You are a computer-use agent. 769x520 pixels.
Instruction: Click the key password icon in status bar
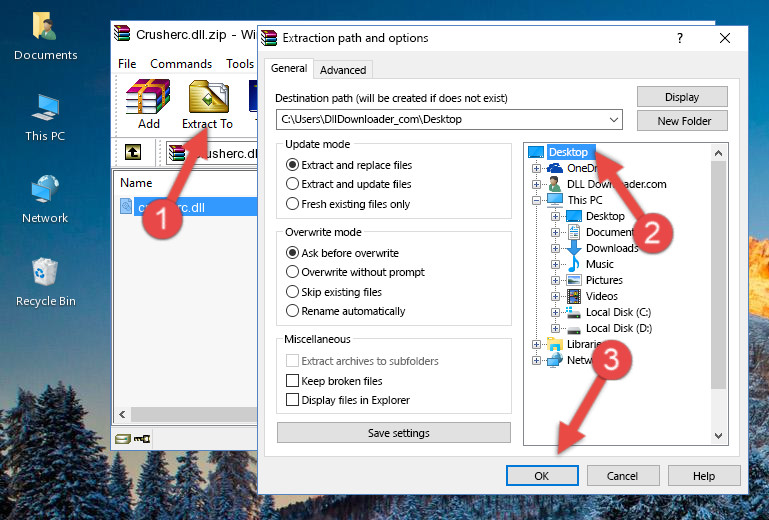click(142, 439)
